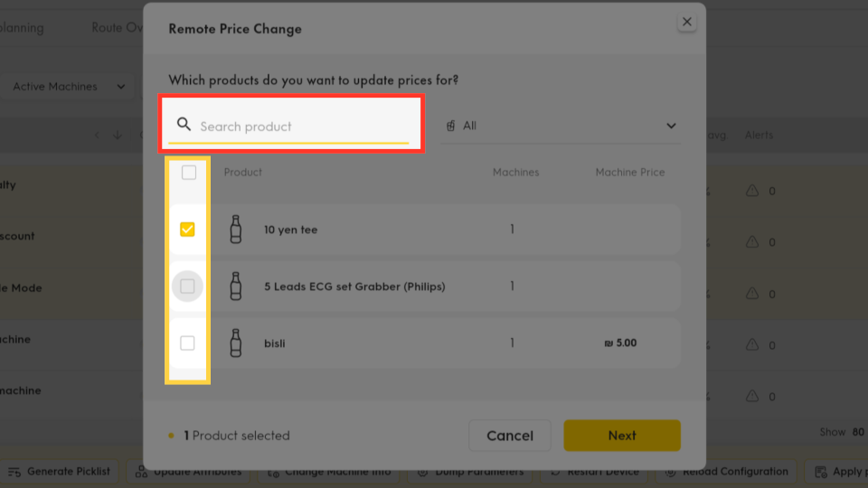
Task: Click the down arrow sort icon in the table header
Action: 118,135
